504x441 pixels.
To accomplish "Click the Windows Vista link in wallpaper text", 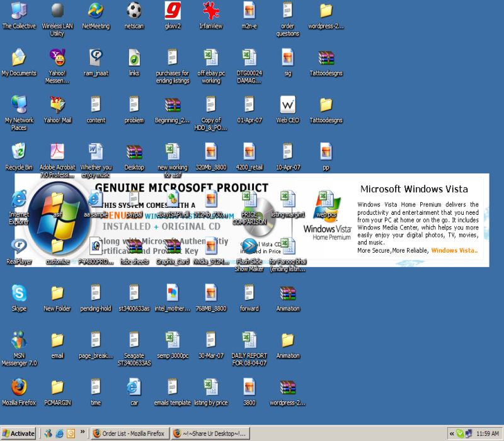I will pyautogui.click(x=454, y=250).
